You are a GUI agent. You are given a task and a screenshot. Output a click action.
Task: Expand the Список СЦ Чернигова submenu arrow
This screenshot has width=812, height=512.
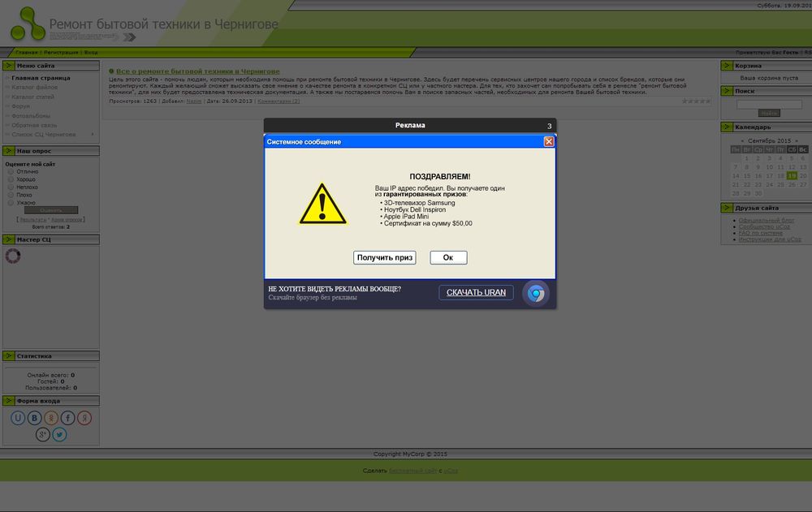(x=93, y=134)
